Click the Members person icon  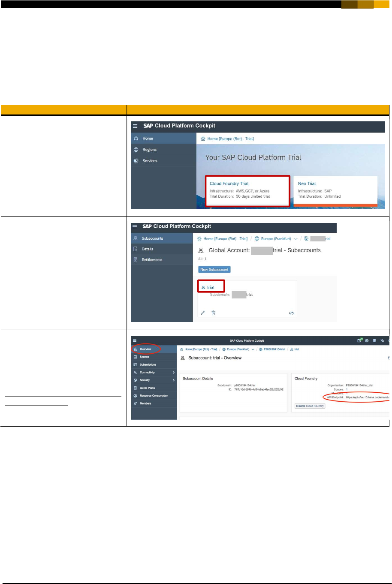(135, 403)
